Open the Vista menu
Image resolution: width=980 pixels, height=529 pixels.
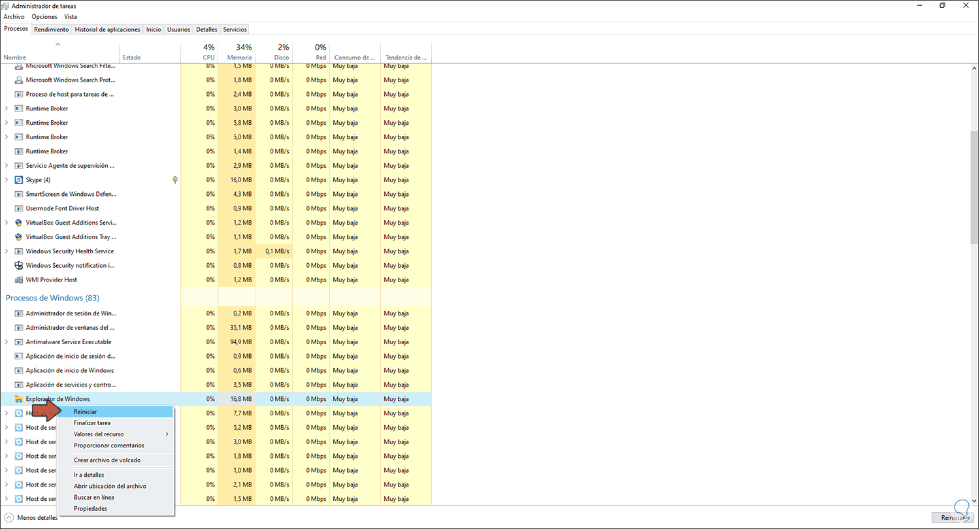click(71, 17)
